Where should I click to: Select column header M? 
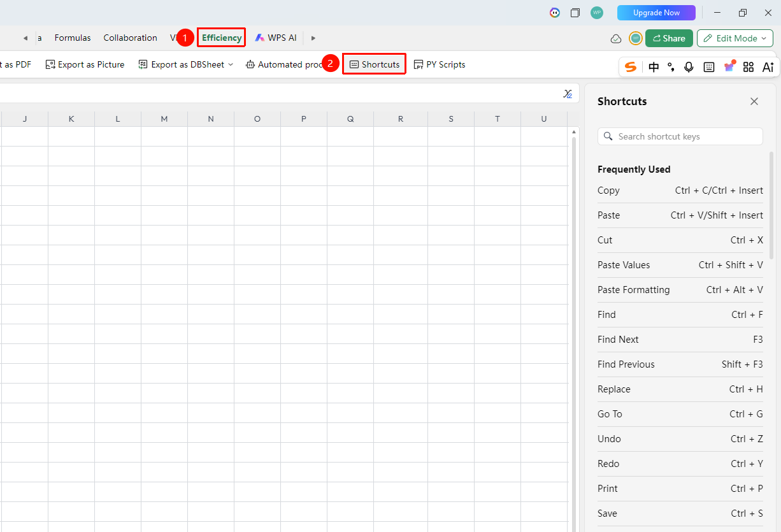164,119
